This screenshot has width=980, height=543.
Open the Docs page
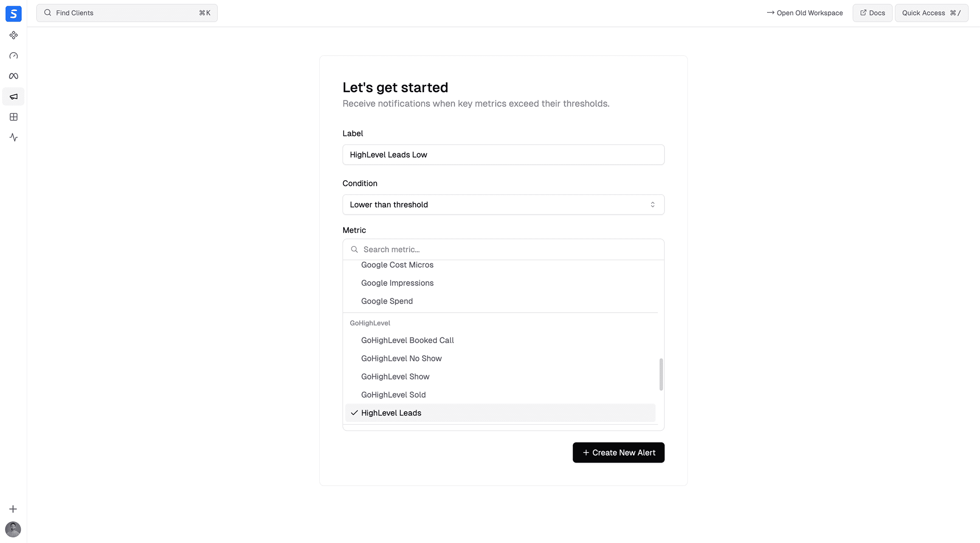pyautogui.click(x=872, y=13)
